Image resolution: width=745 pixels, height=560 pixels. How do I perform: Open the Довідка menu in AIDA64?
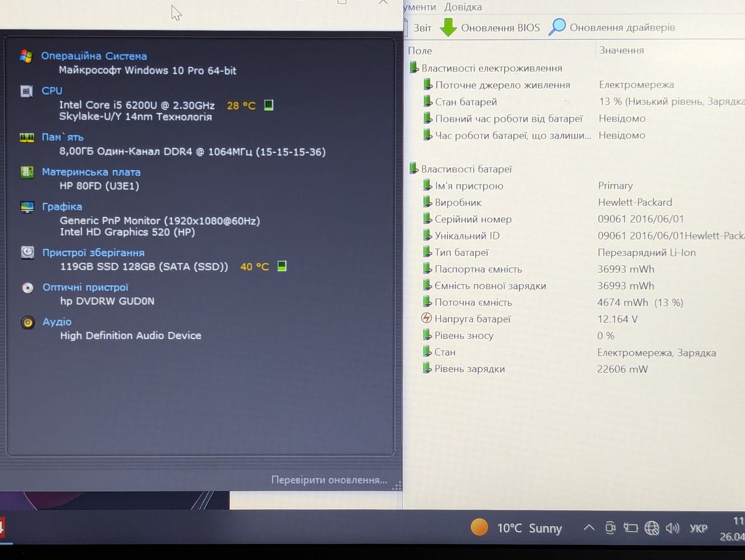click(463, 7)
